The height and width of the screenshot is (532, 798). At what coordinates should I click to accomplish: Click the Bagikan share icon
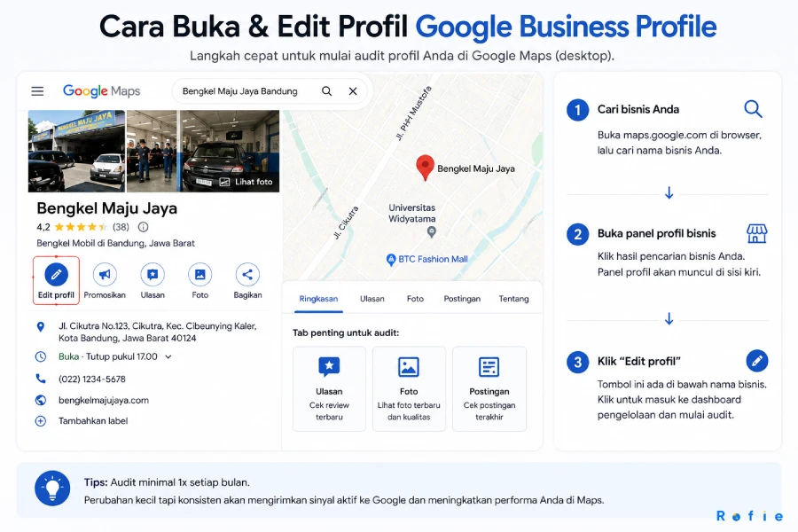coord(247,274)
